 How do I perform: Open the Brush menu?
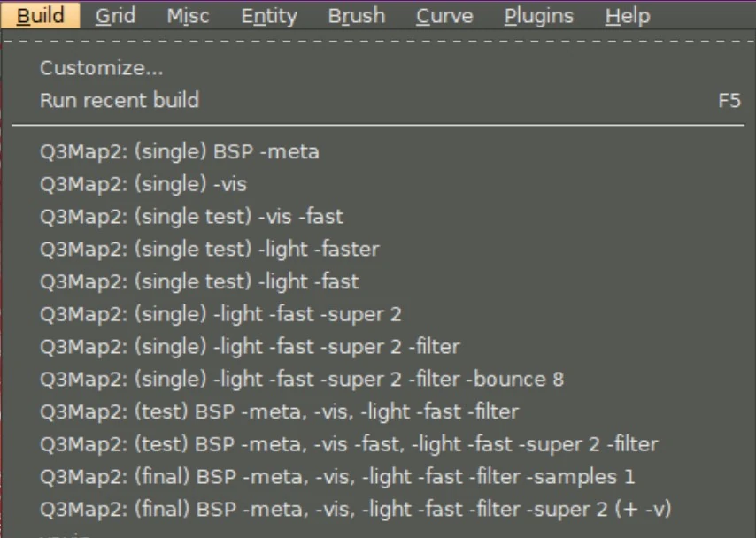click(x=356, y=16)
